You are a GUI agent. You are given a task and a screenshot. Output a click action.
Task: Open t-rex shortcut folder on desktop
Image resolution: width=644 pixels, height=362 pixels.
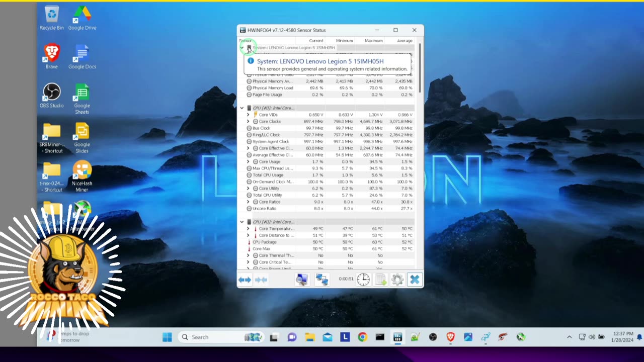pyautogui.click(x=52, y=176)
